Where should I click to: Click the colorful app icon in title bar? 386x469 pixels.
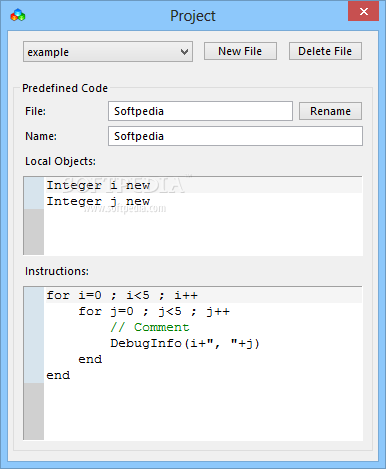[x=18, y=15]
